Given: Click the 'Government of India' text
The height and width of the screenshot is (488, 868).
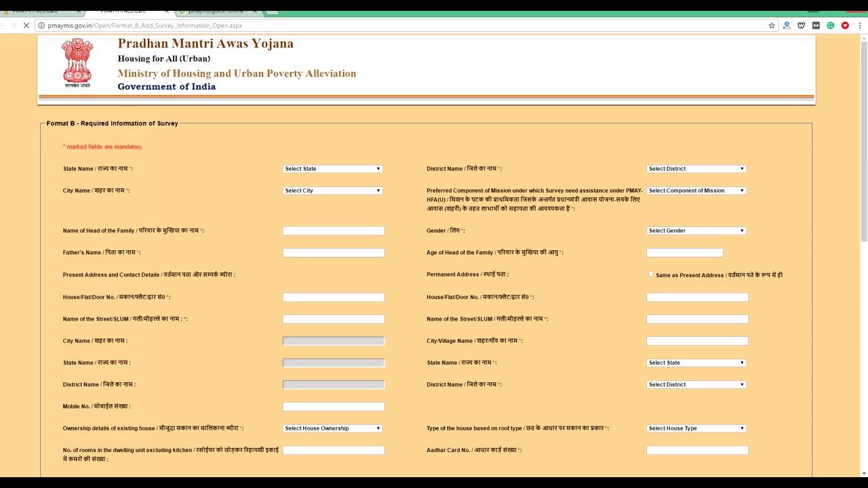Looking at the screenshot, I should 167,87.
